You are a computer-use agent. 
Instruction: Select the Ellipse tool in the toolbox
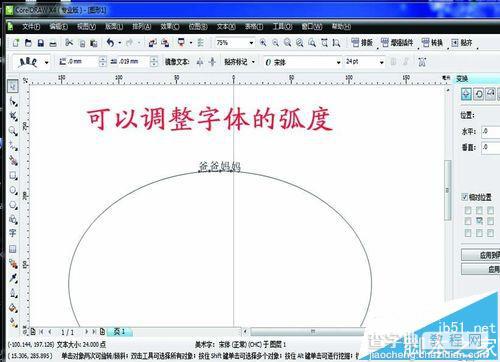pyautogui.click(x=13, y=190)
